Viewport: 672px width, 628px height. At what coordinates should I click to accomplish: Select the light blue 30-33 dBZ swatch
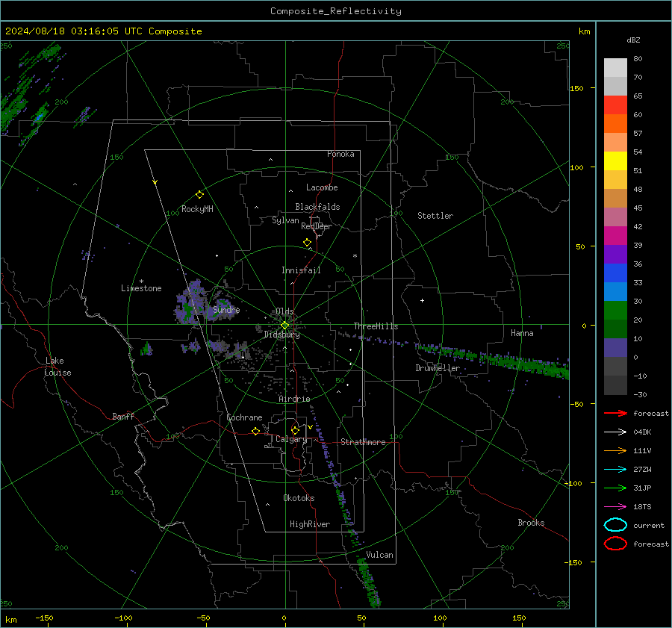[615, 292]
